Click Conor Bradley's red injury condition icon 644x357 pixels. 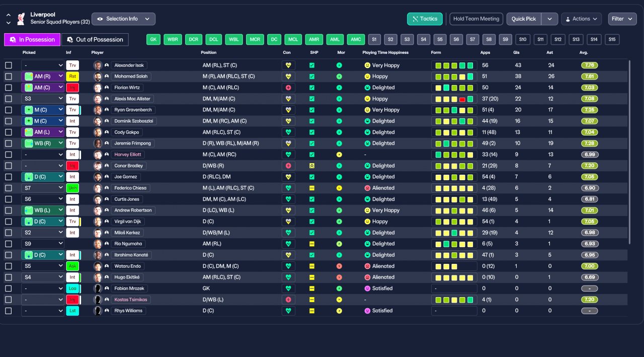288,166
